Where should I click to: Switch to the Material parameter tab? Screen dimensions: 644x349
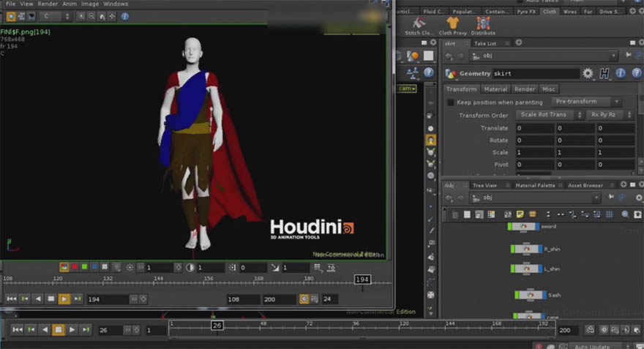495,89
